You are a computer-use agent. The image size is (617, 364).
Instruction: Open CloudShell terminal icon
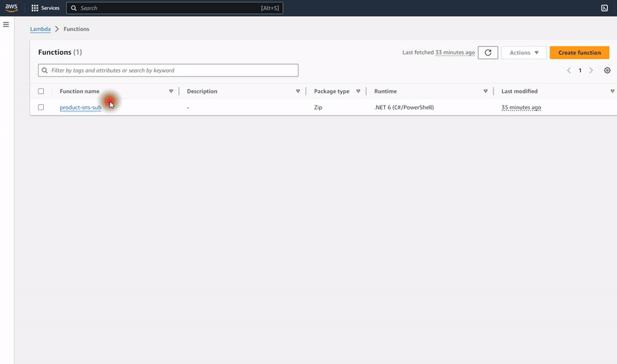[604, 8]
